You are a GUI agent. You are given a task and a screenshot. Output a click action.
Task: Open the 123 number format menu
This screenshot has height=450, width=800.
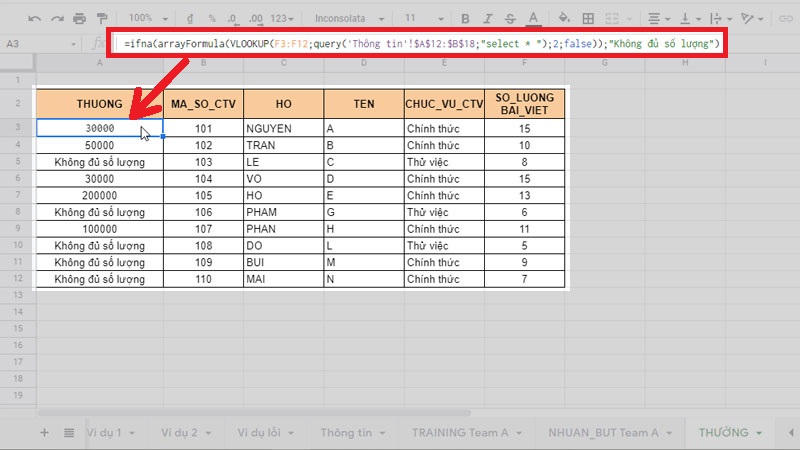[x=286, y=18]
